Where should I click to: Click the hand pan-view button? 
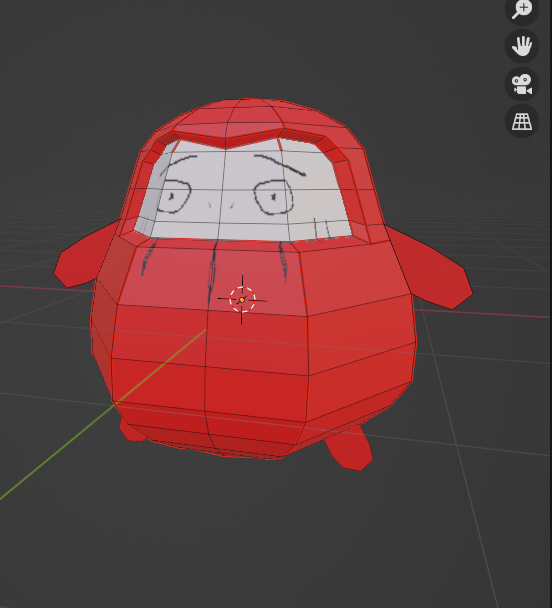(522, 46)
